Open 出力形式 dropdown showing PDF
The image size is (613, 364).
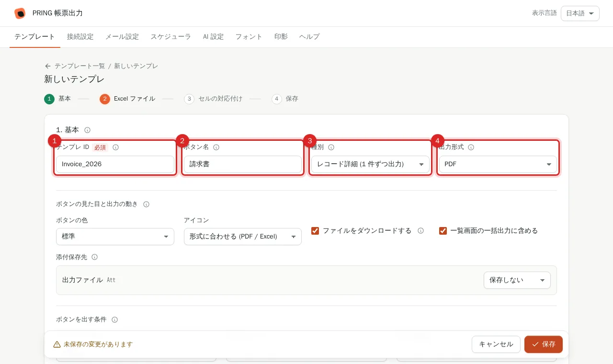(498, 164)
